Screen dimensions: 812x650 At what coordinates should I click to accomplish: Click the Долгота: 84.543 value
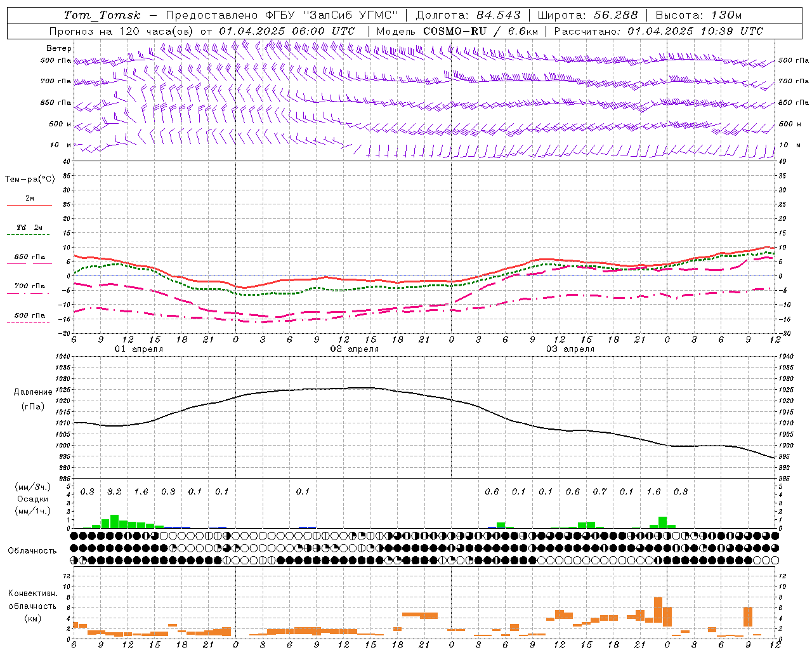(x=468, y=15)
